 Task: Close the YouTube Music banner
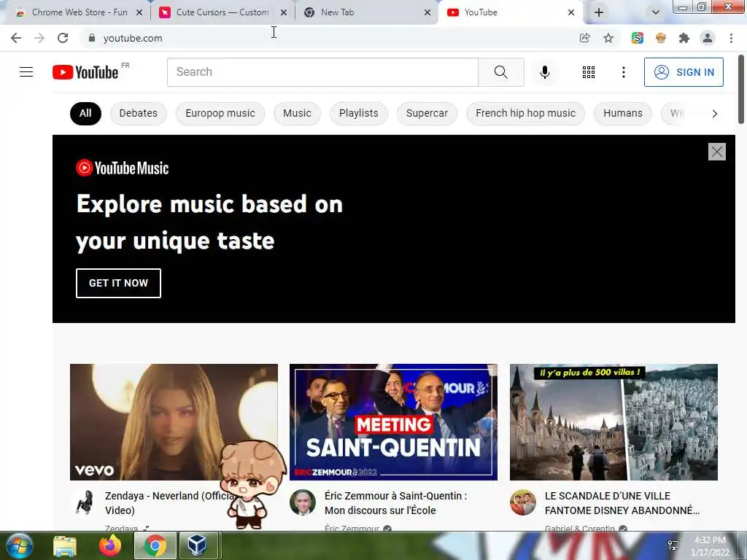(x=716, y=152)
